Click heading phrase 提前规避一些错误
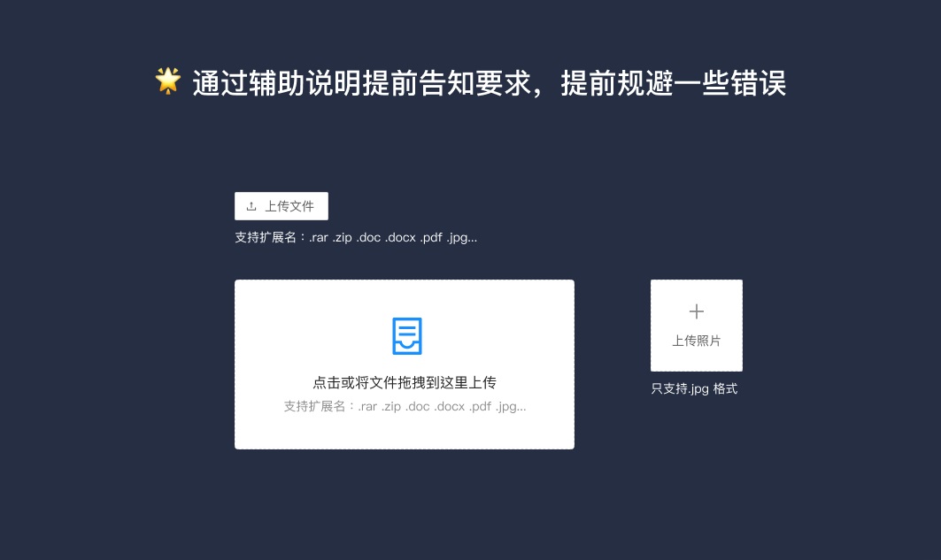The width and height of the screenshot is (941, 560). pyautogui.click(x=674, y=83)
